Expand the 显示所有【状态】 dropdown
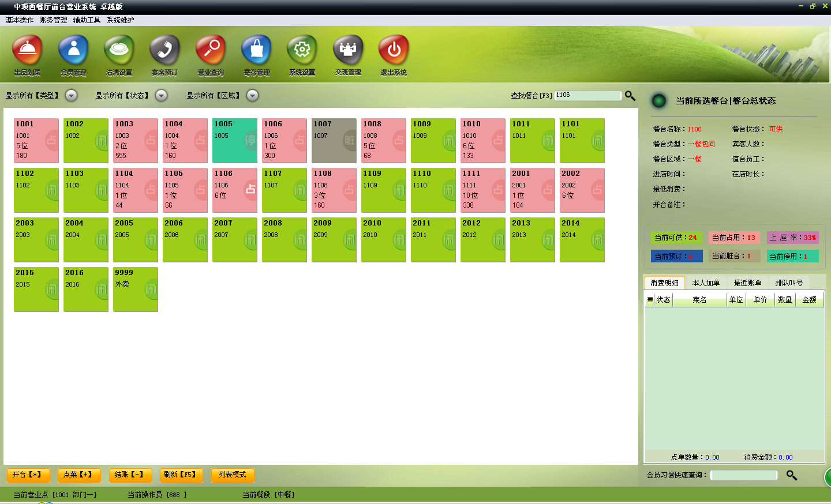The height and width of the screenshot is (504, 831). [162, 96]
